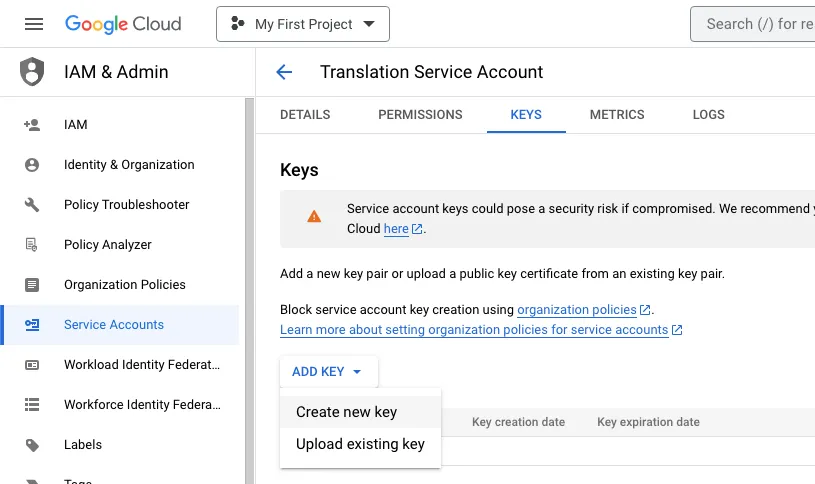Choose Upload existing key

pyautogui.click(x=360, y=444)
